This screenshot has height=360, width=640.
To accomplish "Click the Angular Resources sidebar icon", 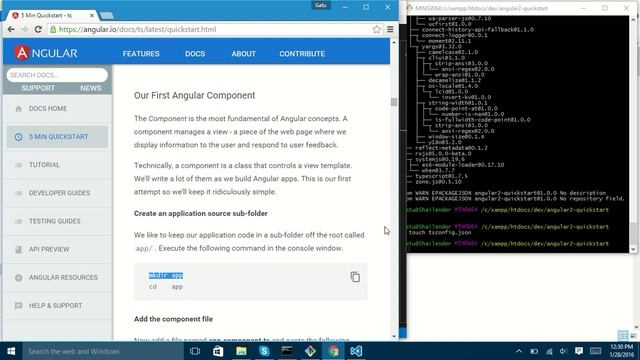I will (x=18, y=278).
